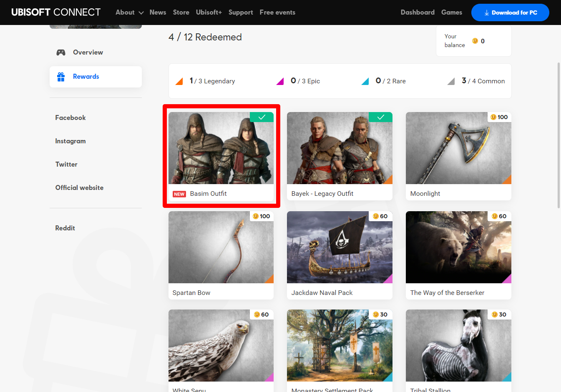Click '0 / 3 Epic' counter

305,81
